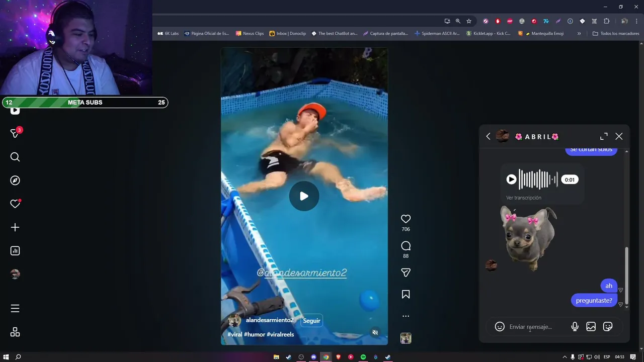Follow alandesarmiento2 with Seguir button

pos(311,321)
